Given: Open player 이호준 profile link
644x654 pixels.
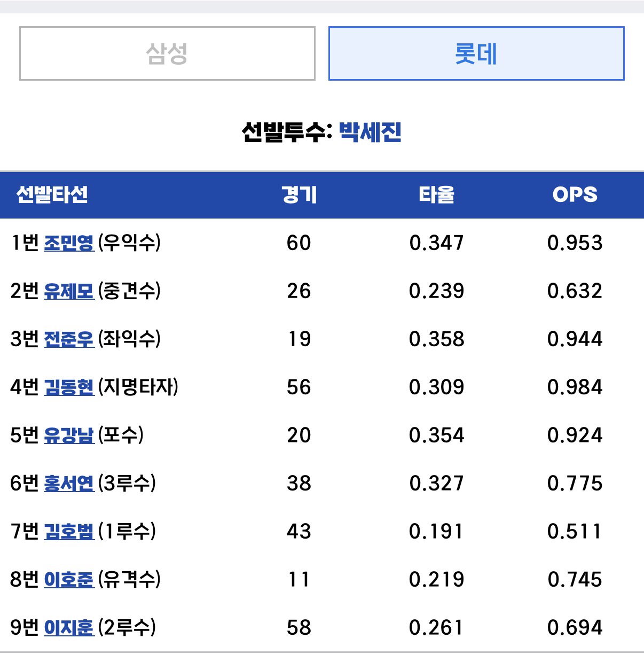Looking at the screenshot, I should click(x=69, y=580).
